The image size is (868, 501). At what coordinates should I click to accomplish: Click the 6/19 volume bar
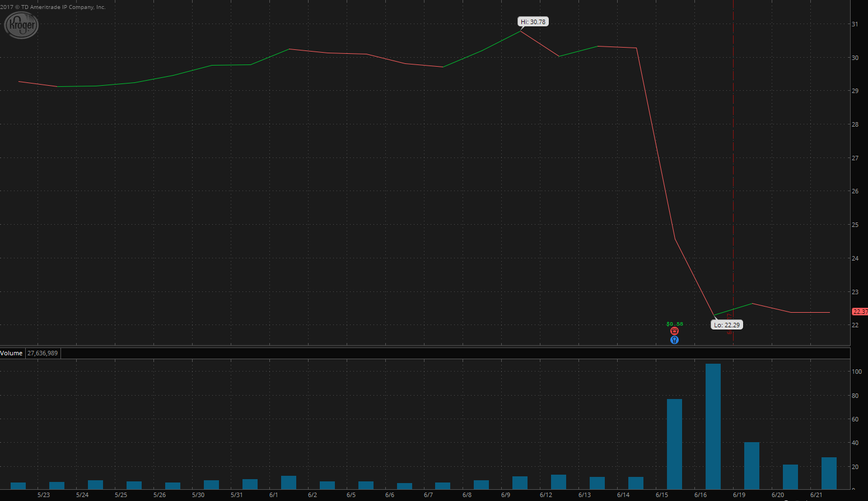point(751,465)
